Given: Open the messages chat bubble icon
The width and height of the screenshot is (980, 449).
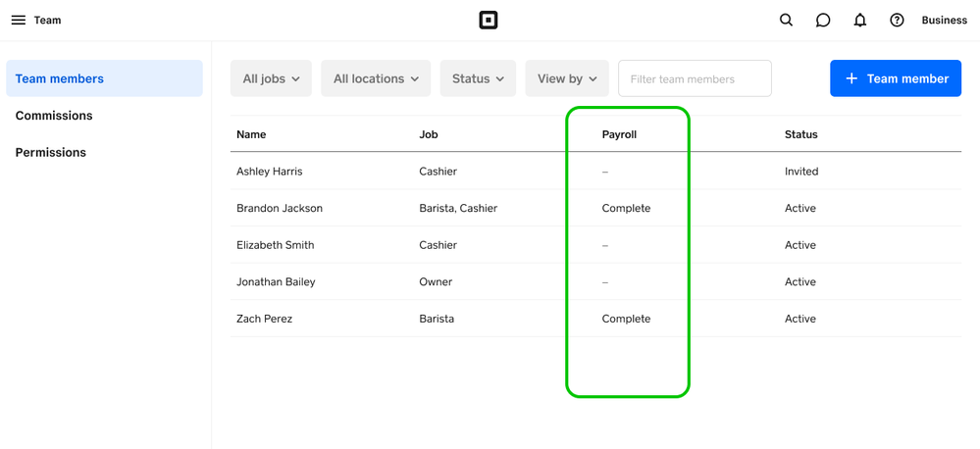Looking at the screenshot, I should tap(823, 20).
